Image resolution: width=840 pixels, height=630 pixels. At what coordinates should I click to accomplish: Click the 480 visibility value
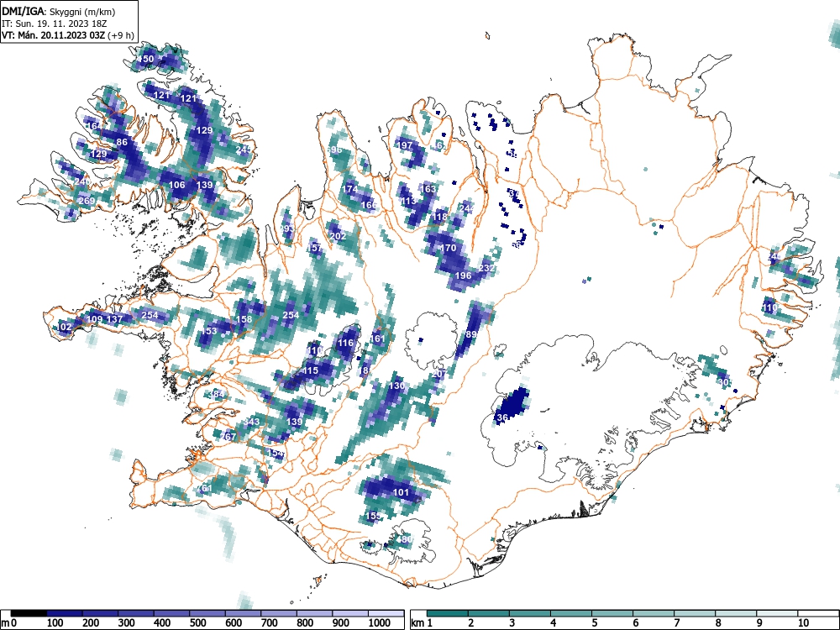[x=404, y=539]
